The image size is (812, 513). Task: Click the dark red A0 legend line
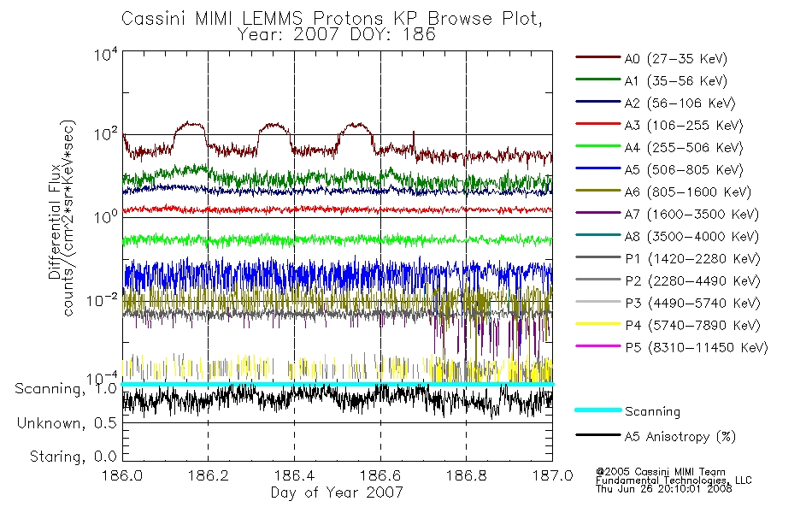pos(597,57)
